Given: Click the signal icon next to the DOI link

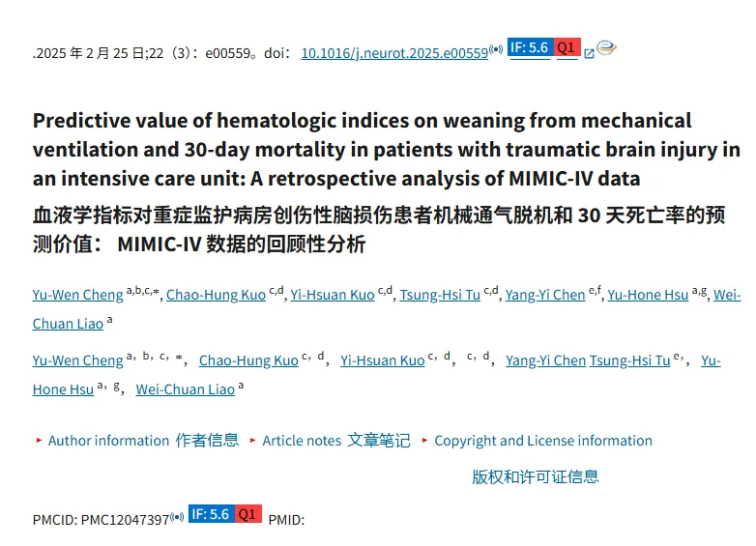Looking at the screenshot, I should click(x=496, y=49).
